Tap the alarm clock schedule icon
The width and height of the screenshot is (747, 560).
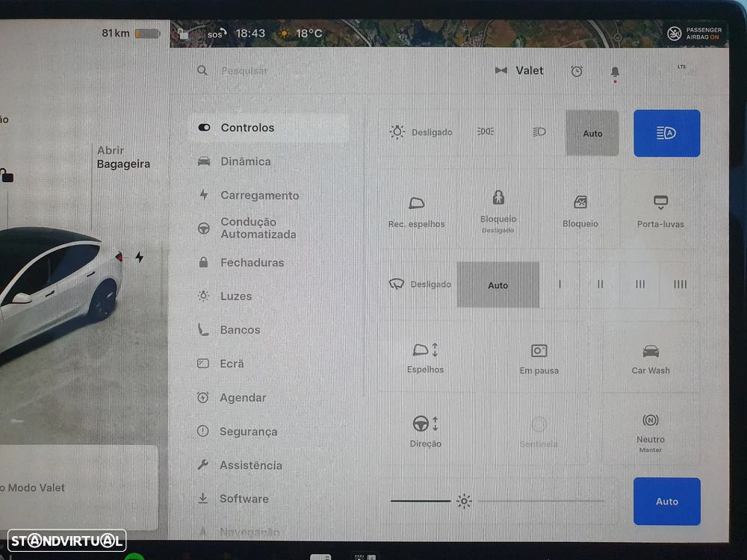[577, 72]
